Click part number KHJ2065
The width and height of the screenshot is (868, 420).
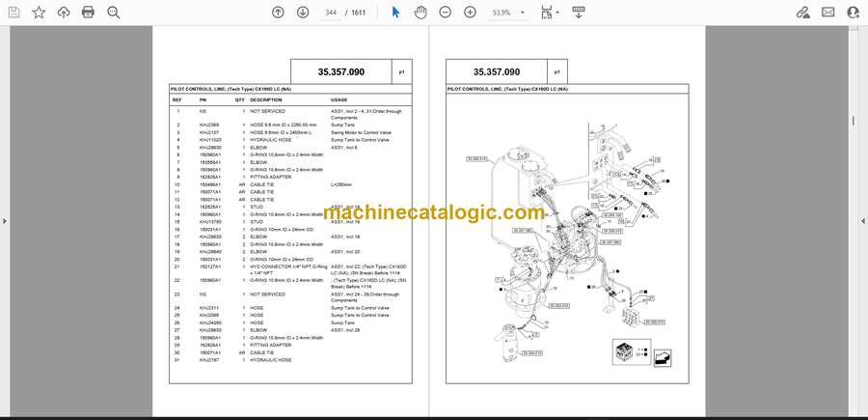tap(208, 316)
